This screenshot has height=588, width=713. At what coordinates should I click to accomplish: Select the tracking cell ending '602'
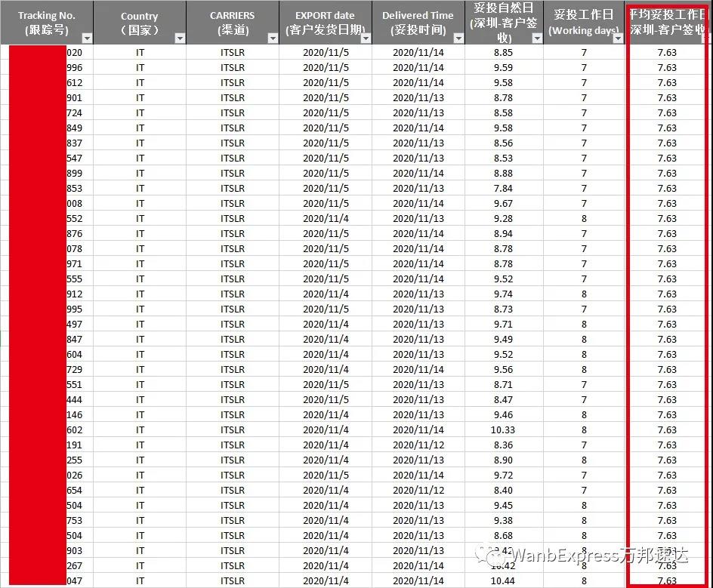pyautogui.click(x=46, y=430)
